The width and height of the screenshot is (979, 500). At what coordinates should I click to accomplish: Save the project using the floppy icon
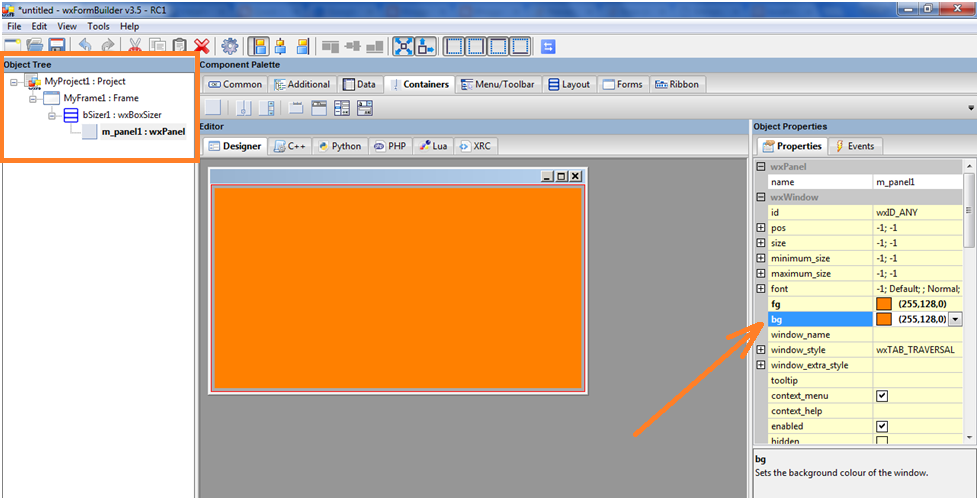coord(57,46)
